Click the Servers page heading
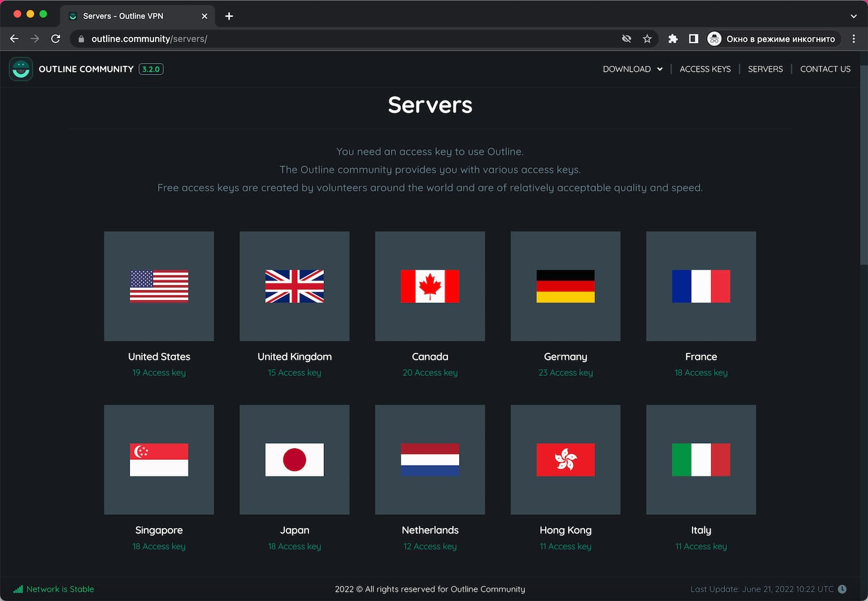This screenshot has height=601, width=868. click(430, 105)
